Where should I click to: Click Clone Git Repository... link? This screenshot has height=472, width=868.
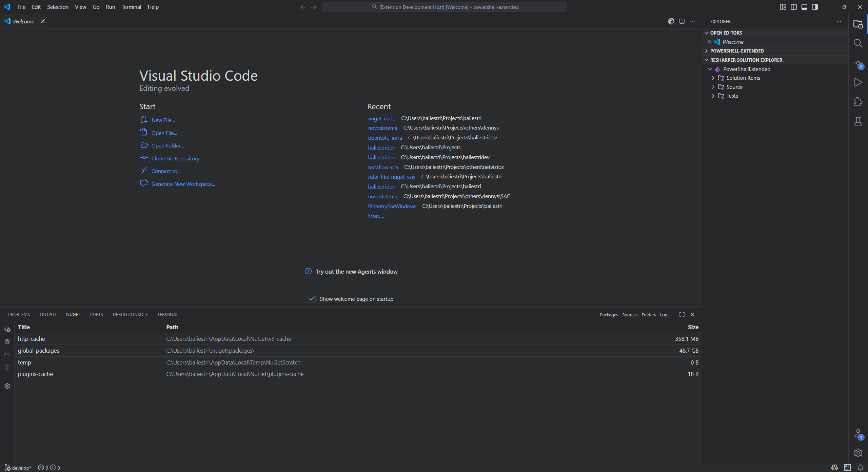point(177,158)
